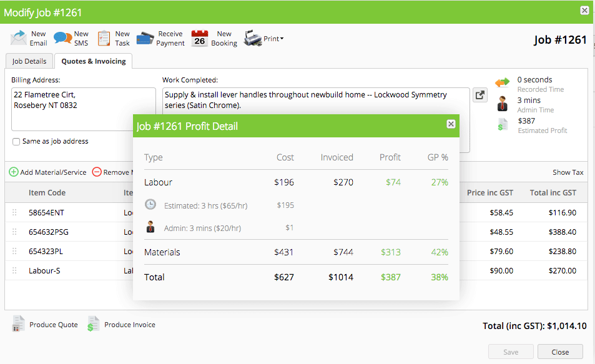The width and height of the screenshot is (595, 364).
Task: Open Receive Payment
Action: (x=145, y=37)
